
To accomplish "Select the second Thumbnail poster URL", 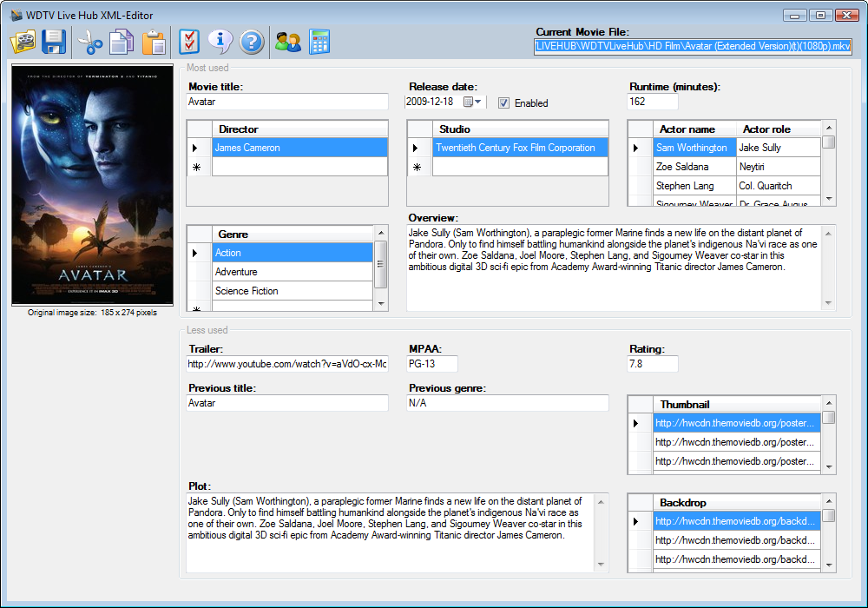I will [x=736, y=442].
